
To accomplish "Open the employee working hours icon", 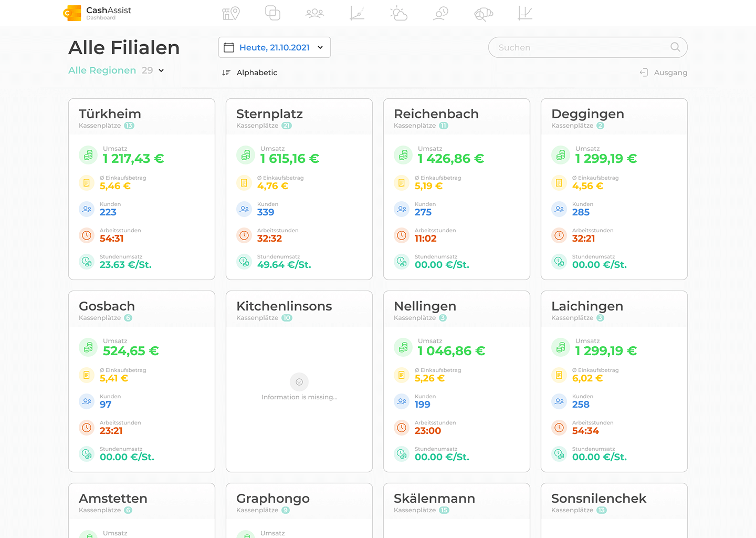I will [441, 13].
